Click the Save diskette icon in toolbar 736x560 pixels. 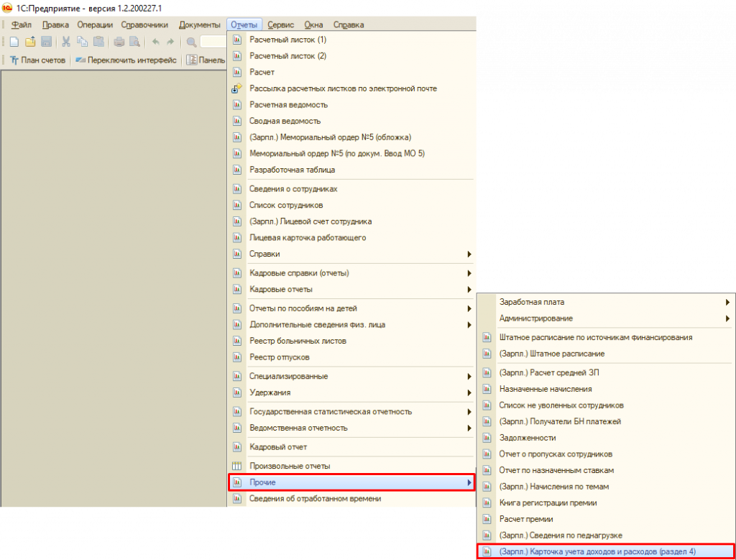point(46,42)
